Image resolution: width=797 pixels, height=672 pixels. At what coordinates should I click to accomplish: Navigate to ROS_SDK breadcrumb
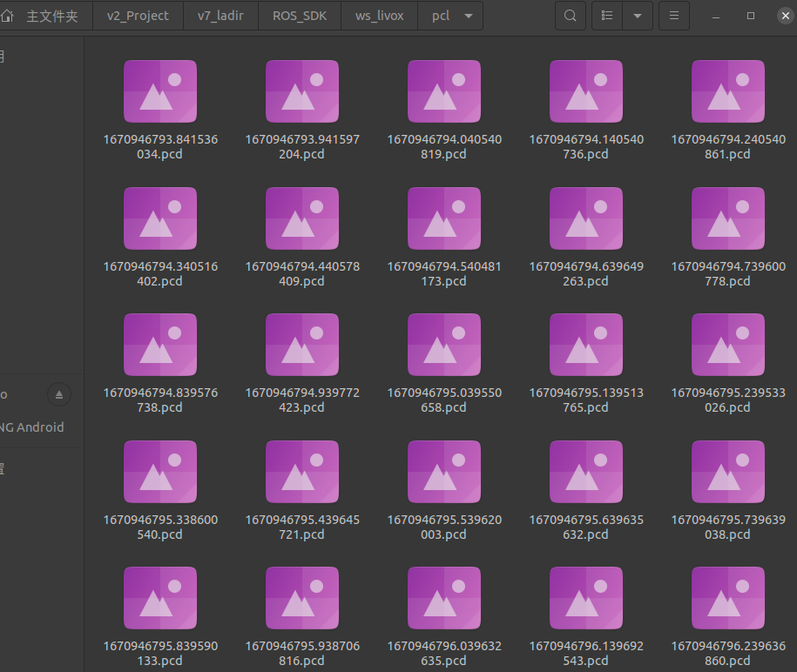click(x=300, y=16)
